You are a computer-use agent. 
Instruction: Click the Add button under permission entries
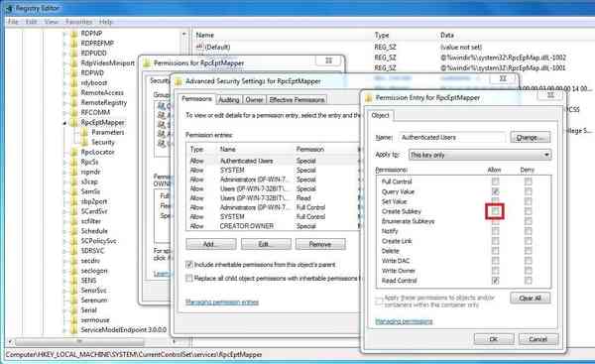point(210,244)
